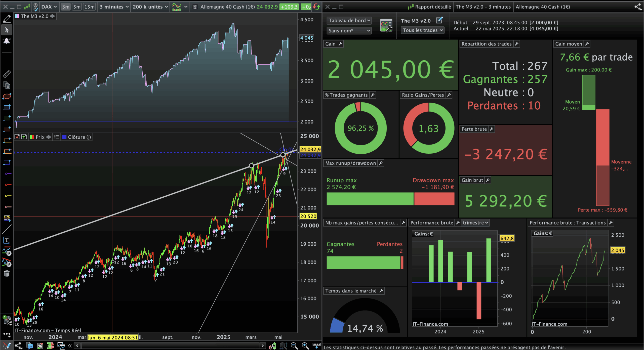This screenshot has height=350, width=644.
Task: Click the instrument info 'i' icon
Action: 195,7
